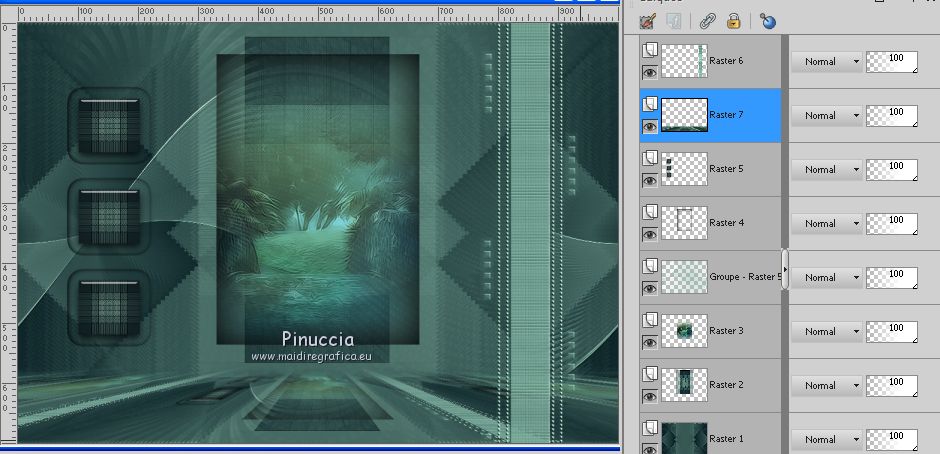This screenshot has height=454, width=940.
Task: Click the blue ball layer effects visibility icon
Action: pyautogui.click(x=767, y=22)
